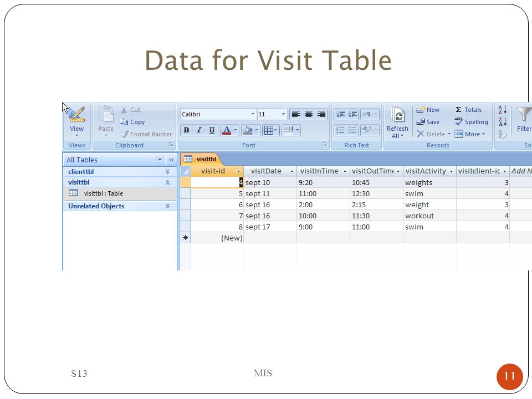Screen dimensions: 532x399
Task: Open the View design mode button
Action: click(76, 121)
